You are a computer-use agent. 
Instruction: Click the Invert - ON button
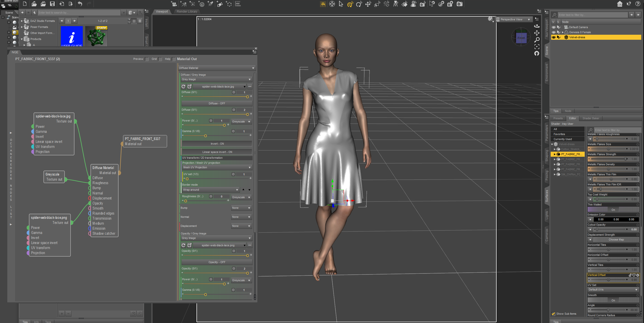pos(217,144)
